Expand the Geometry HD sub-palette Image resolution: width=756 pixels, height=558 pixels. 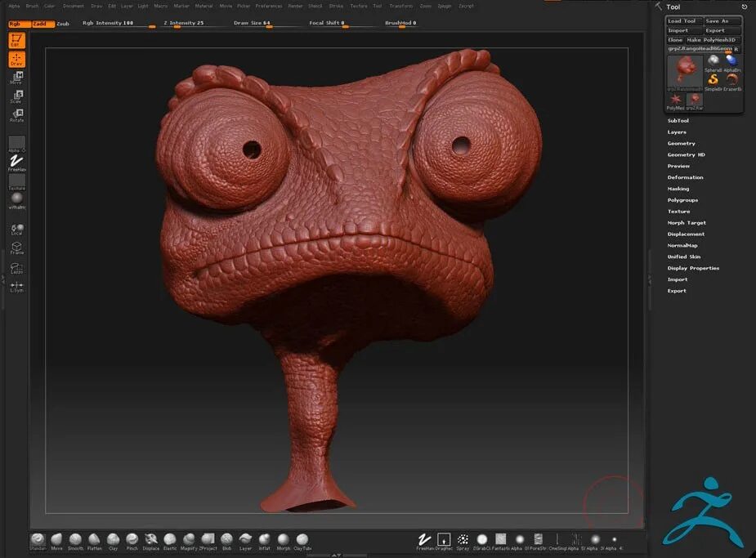(x=686, y=154)
